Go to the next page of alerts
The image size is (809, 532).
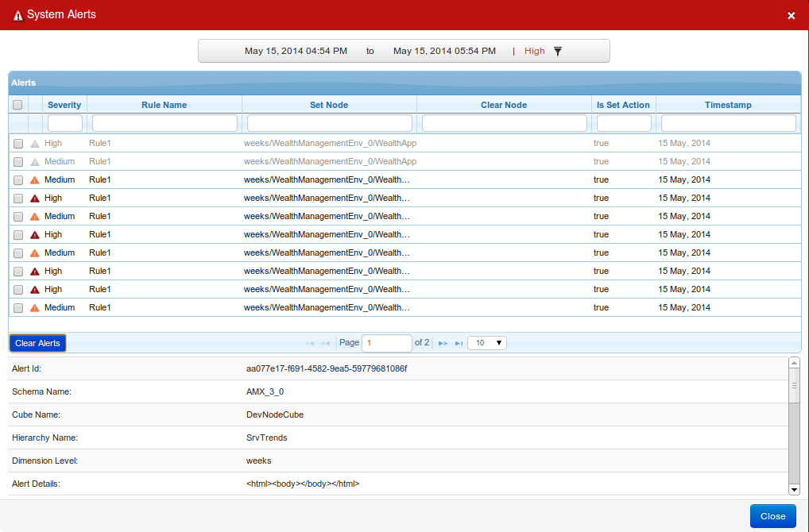point(443,343)
